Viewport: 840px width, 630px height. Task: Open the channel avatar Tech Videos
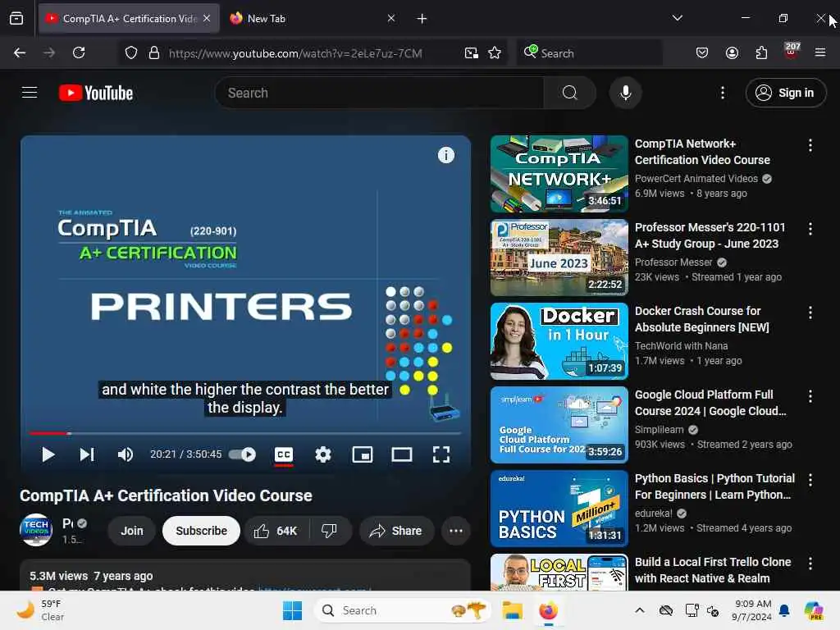tap(36, 530)
